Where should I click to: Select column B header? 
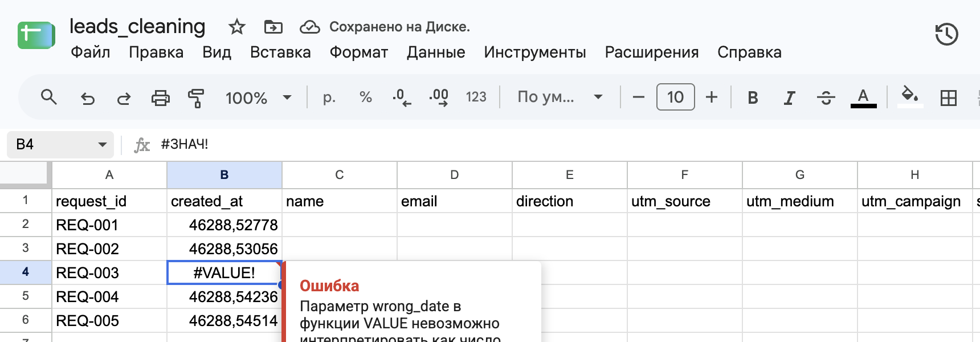[224, 175]
